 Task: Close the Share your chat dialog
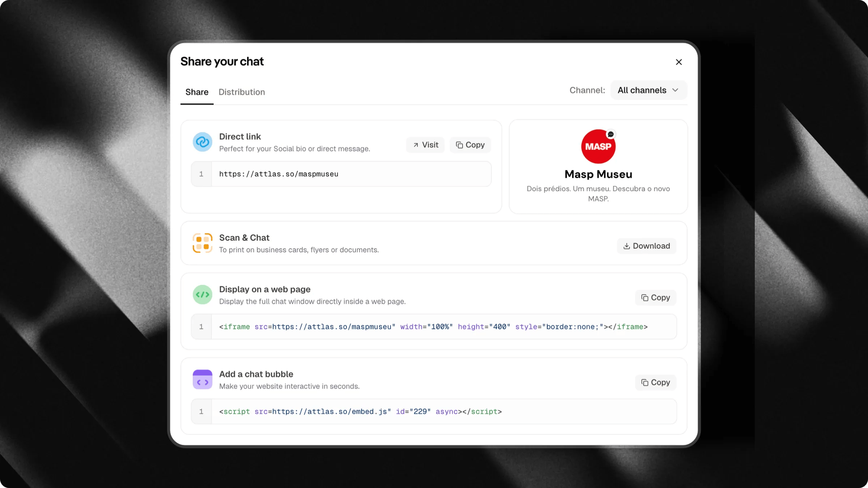click(679, 62)
